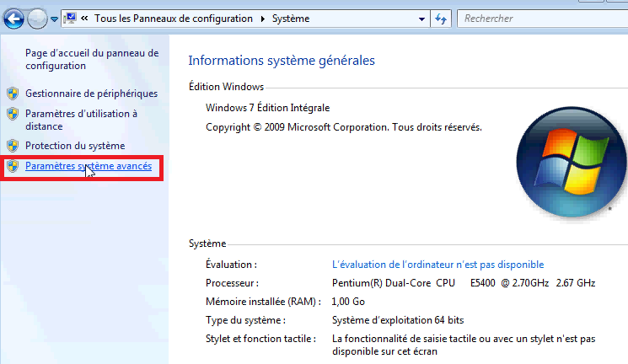
Task: Select the 'Système' breadcrumb
Action: pyautogui.click(x=291, y=19)
